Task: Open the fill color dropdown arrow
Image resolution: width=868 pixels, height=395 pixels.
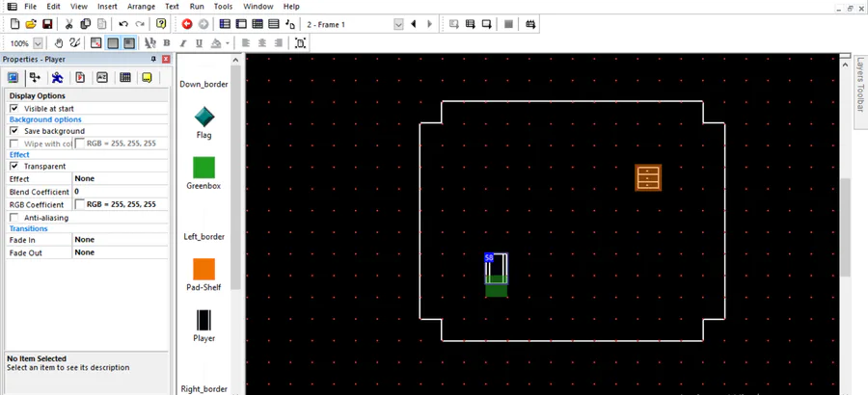Action: tap(227, 43)
